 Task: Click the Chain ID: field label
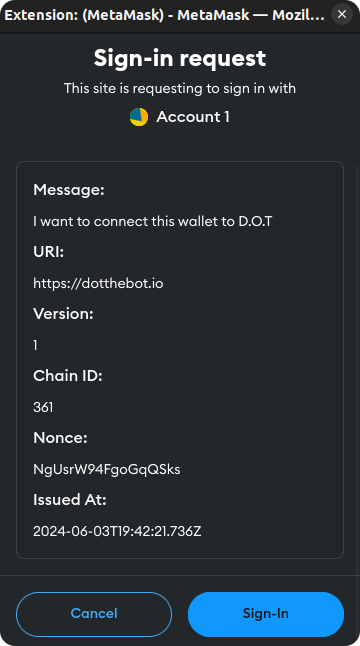point(68,376)
